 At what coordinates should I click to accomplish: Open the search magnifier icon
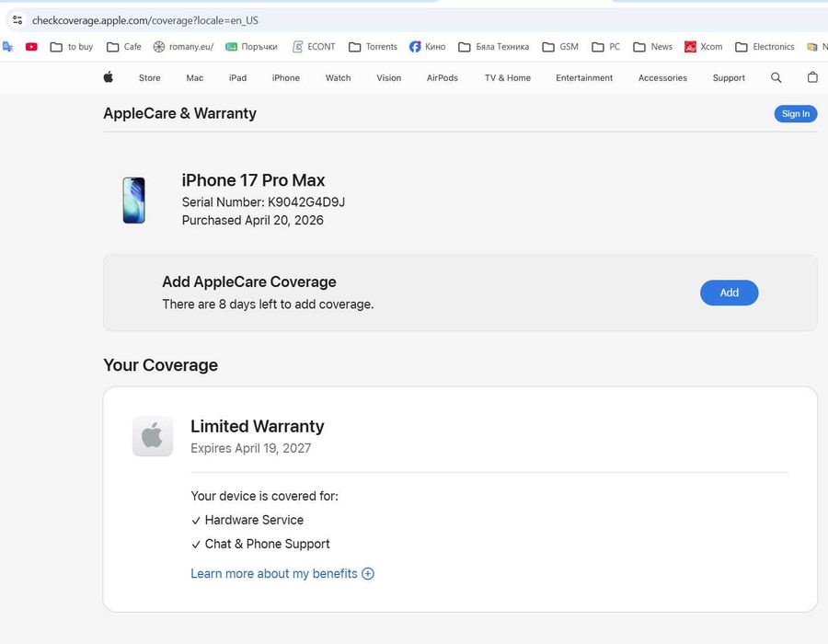point(776,77)
